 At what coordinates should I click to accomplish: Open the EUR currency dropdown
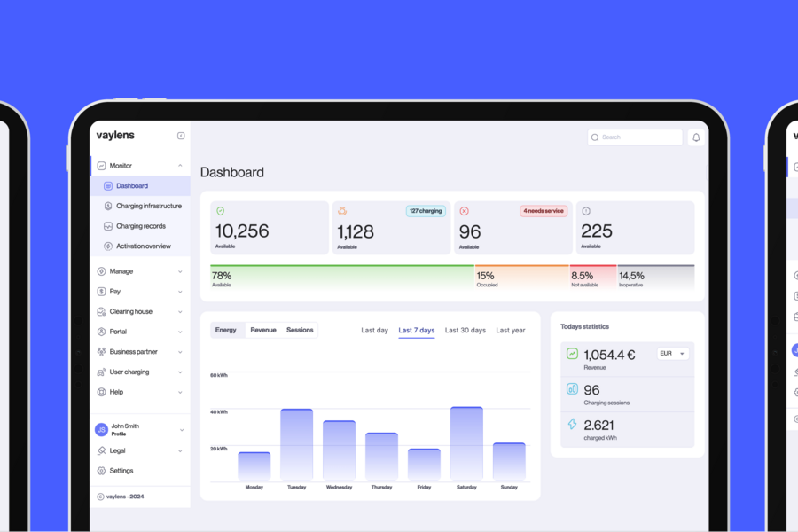(673, 353)
